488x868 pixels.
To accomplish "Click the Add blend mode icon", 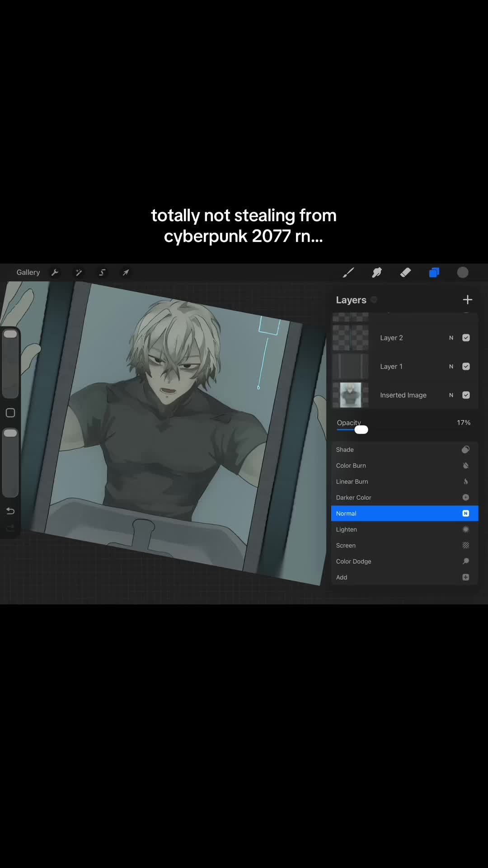I will click(466, 577).
